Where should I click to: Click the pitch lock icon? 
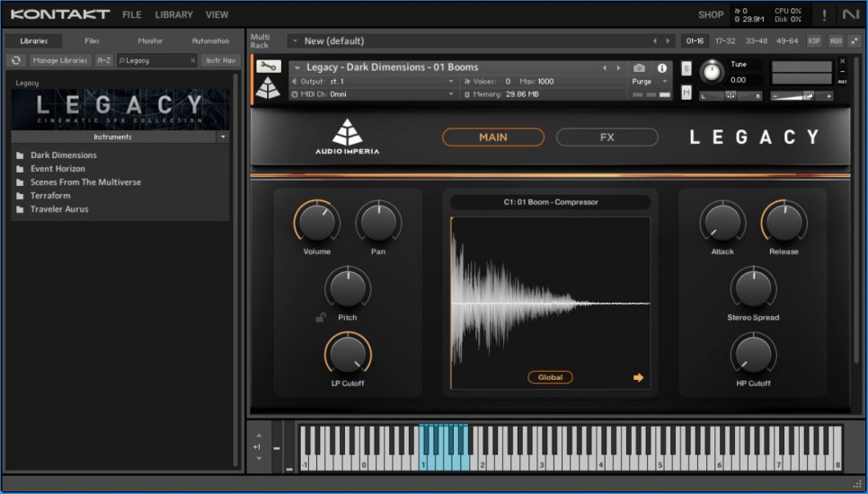pos(320,317)
